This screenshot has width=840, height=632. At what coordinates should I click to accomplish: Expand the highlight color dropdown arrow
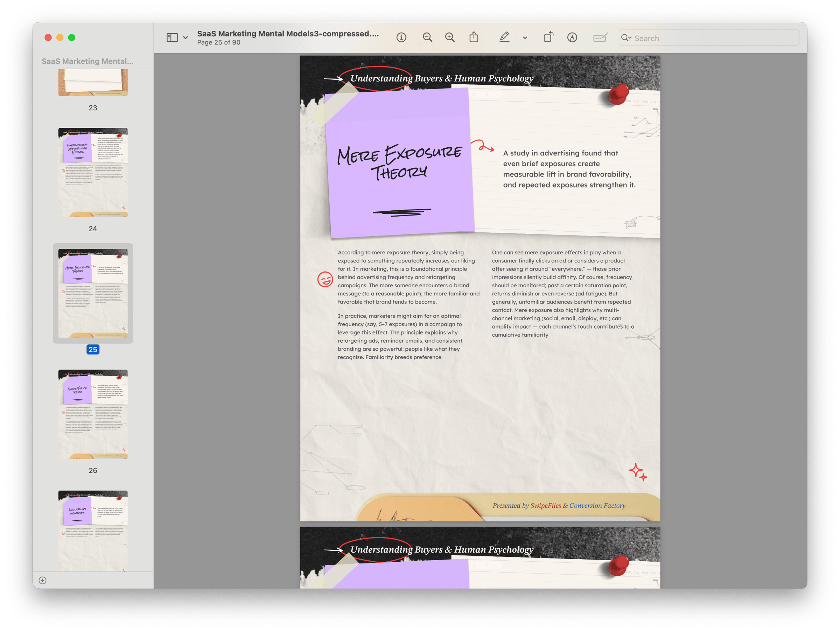pyautogui.click(x=525, y=37)
